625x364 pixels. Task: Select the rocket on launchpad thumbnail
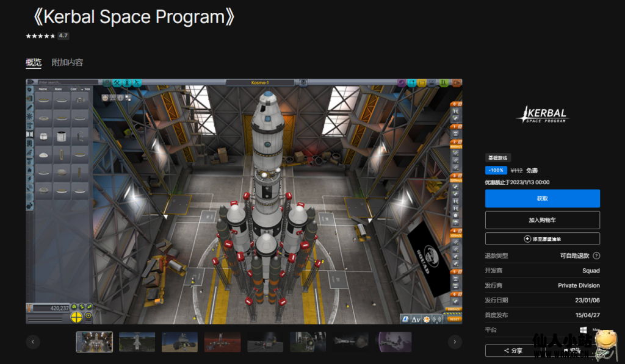(x=137, y=341)
